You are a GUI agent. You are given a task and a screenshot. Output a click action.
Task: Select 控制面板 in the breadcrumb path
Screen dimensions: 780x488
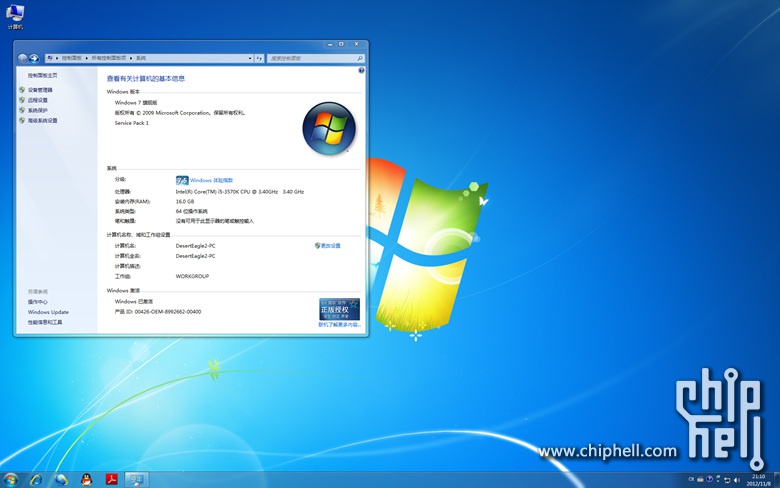tap(72, 58)
